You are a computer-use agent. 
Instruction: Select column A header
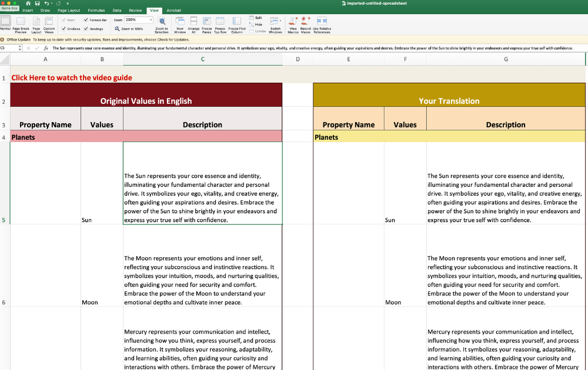pyautogui.click(x=45, y=59)
